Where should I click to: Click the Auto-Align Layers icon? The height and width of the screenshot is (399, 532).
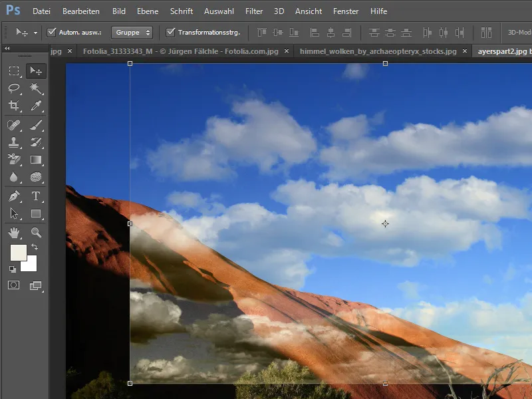[486, 33]
